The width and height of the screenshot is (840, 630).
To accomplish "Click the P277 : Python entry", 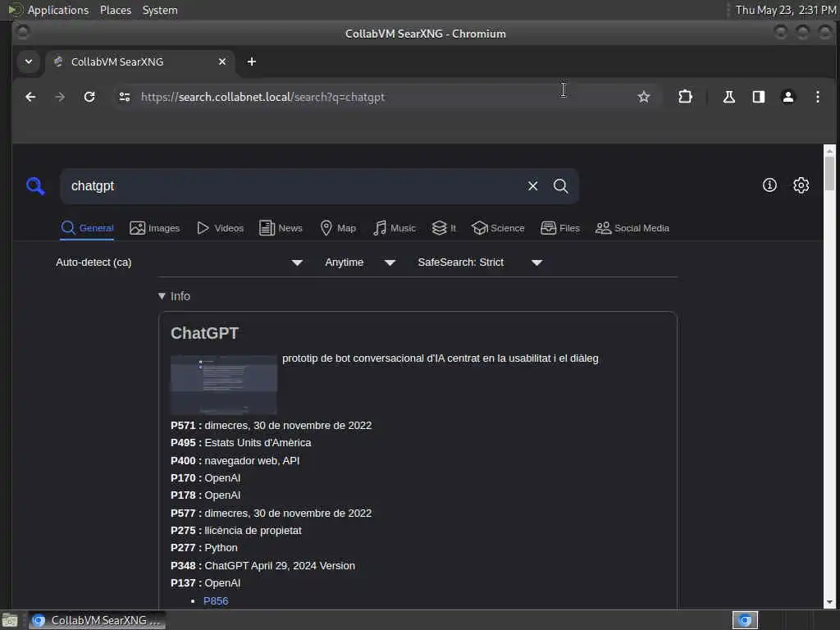I will point(204,548).
